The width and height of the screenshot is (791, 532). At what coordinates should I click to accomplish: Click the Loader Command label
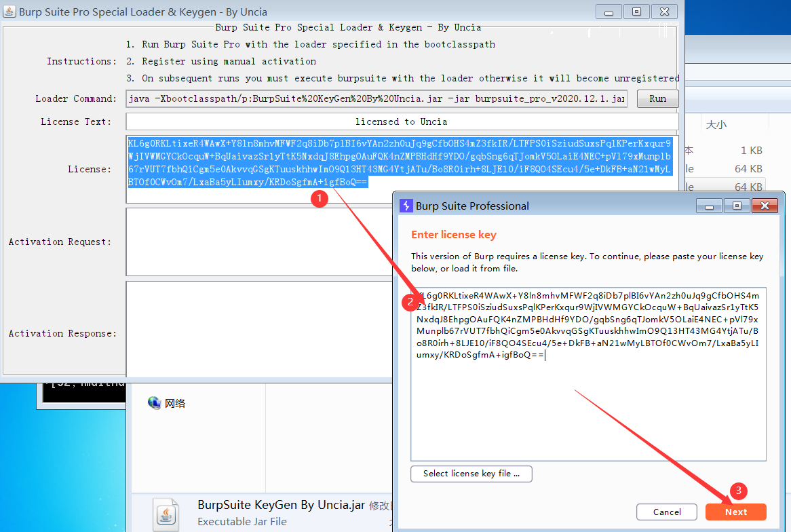click(76, 98)
